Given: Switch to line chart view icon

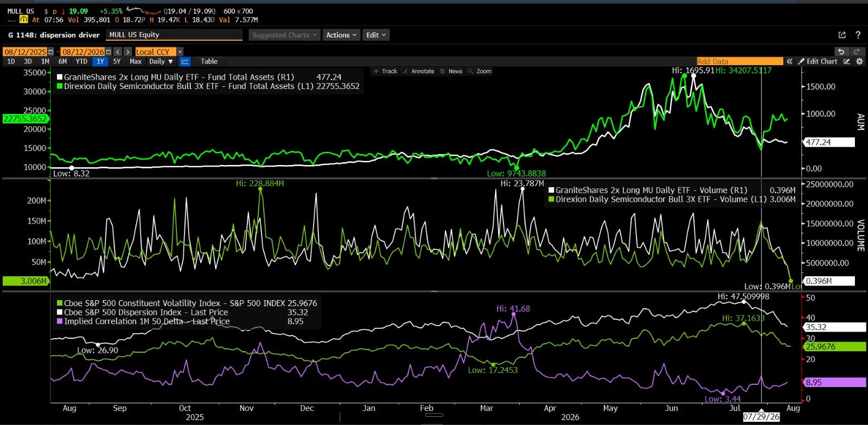Looking at the screenshot, I should coord(185,61).
